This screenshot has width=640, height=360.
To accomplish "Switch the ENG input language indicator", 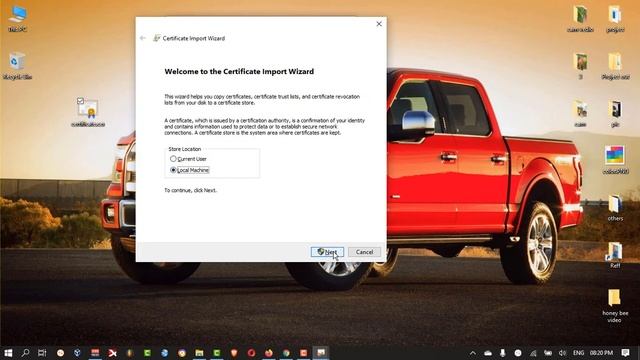I will [x=578, y=353].
